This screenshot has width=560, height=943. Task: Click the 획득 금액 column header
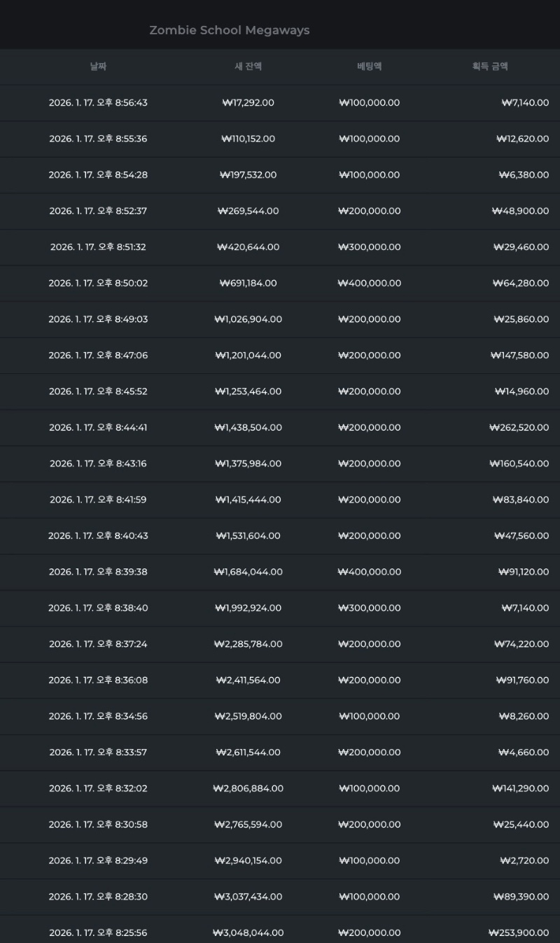(490, 67)
